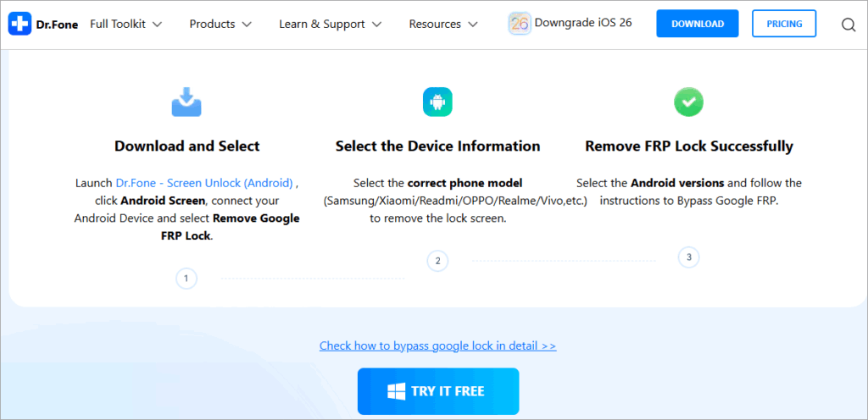Select step 1 circle indicator

point(186,278)
